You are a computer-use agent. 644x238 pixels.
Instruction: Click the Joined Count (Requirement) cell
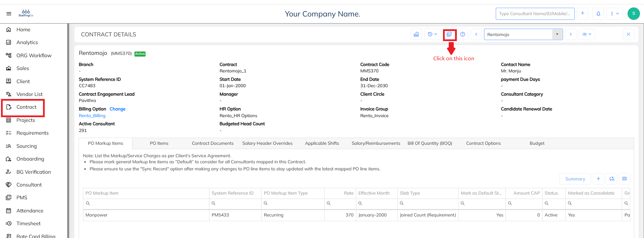[428, 215]
